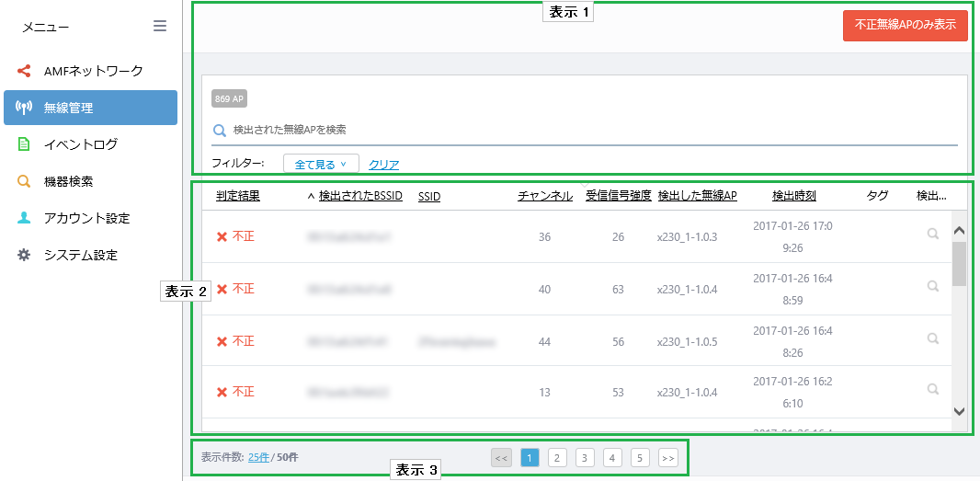
Task: Click 不正 result in channel 13 row
Action: point(244,393)
